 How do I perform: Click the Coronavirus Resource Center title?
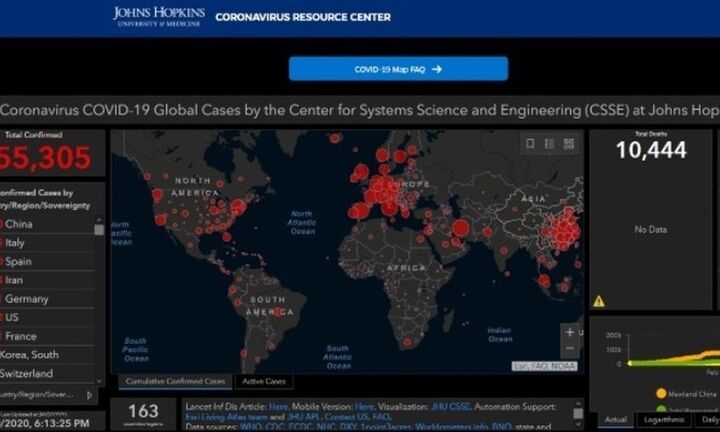[x=303, y=17]
